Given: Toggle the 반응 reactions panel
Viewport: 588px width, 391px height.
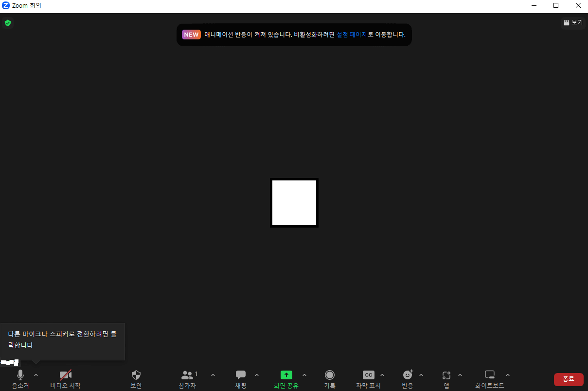Looking at the screenshot, I should (407, 378).
